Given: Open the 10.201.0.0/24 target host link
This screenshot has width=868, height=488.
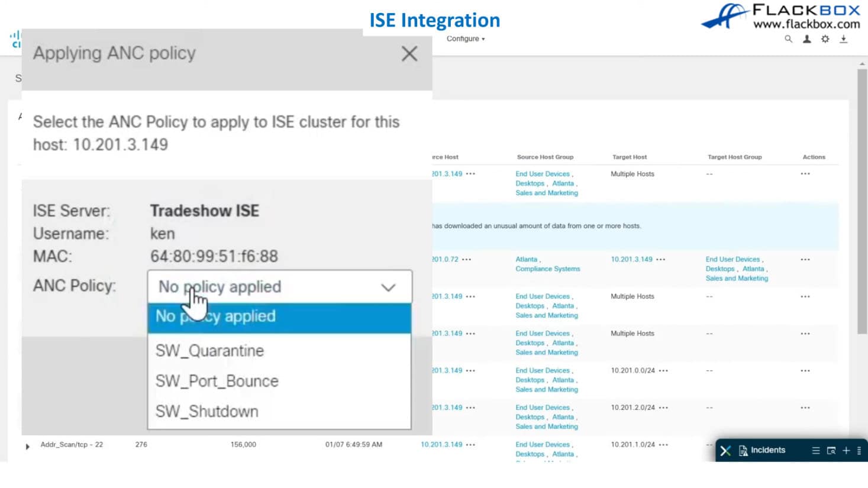Looking at the screenshot, I should [x=633, y=371].
